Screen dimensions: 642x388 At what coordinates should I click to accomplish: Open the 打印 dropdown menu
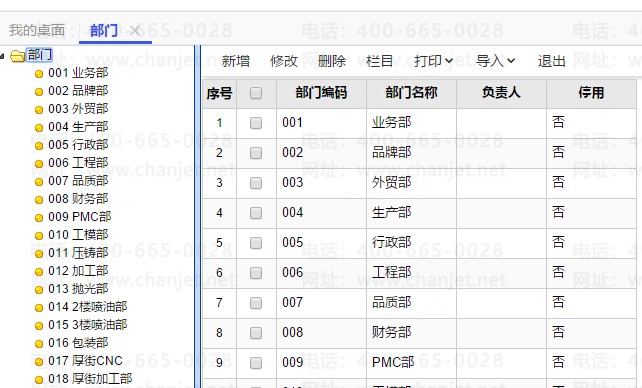[x=433, y=61]
